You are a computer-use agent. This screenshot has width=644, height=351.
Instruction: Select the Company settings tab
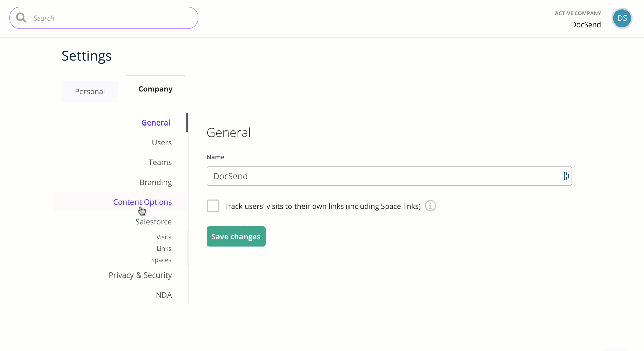(155, 89)
